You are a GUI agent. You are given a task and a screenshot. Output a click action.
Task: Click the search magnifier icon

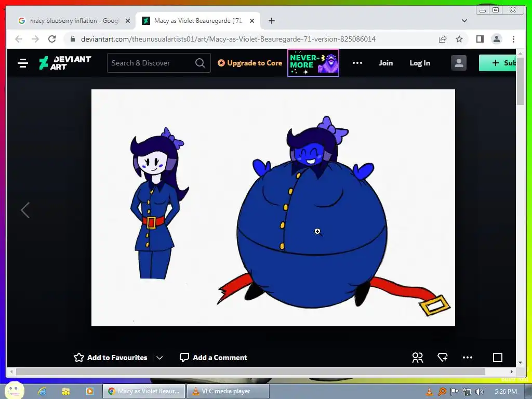coord(200,63)
